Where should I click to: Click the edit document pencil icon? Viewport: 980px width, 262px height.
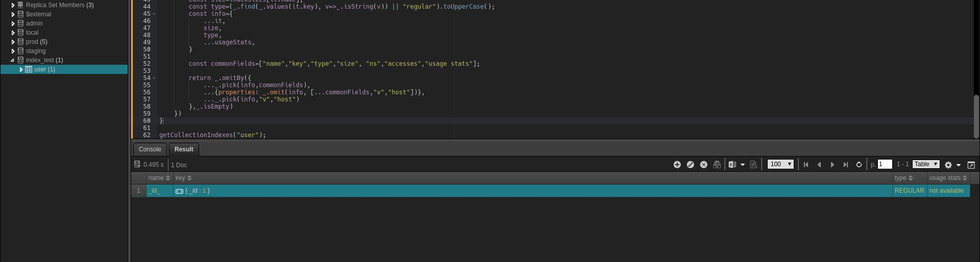(x=690, y=165)
